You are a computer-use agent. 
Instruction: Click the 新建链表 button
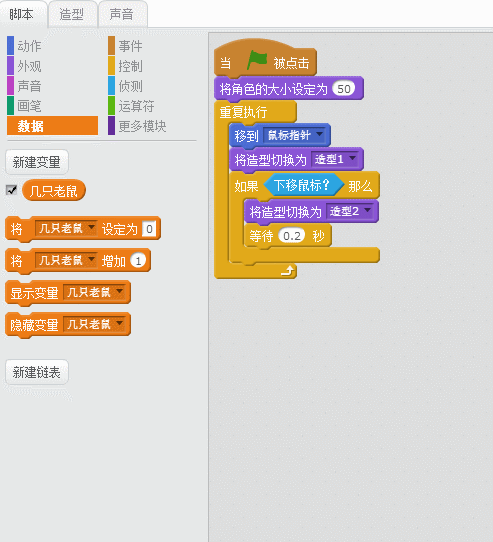[37, 372]
